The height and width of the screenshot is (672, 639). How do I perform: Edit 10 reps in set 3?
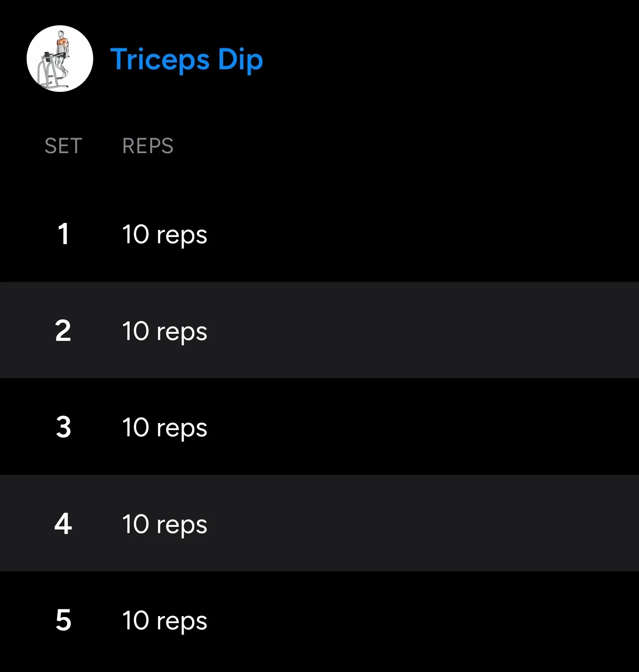165,428
